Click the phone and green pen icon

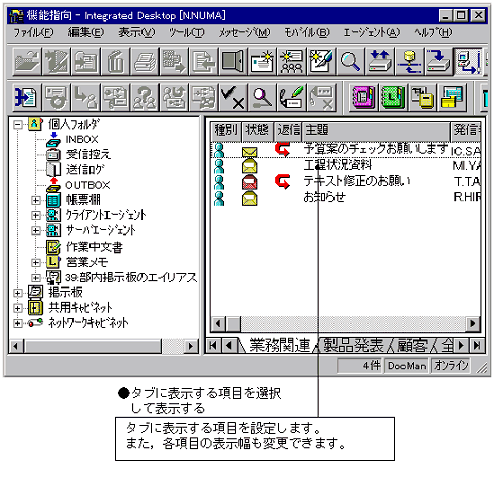click(x=292, y=97)
